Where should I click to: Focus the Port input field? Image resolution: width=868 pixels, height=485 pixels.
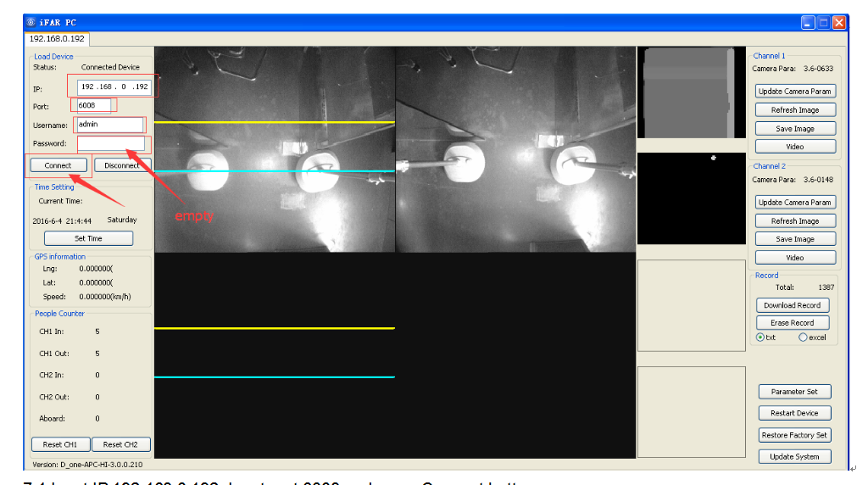click(x=94, y=106)
